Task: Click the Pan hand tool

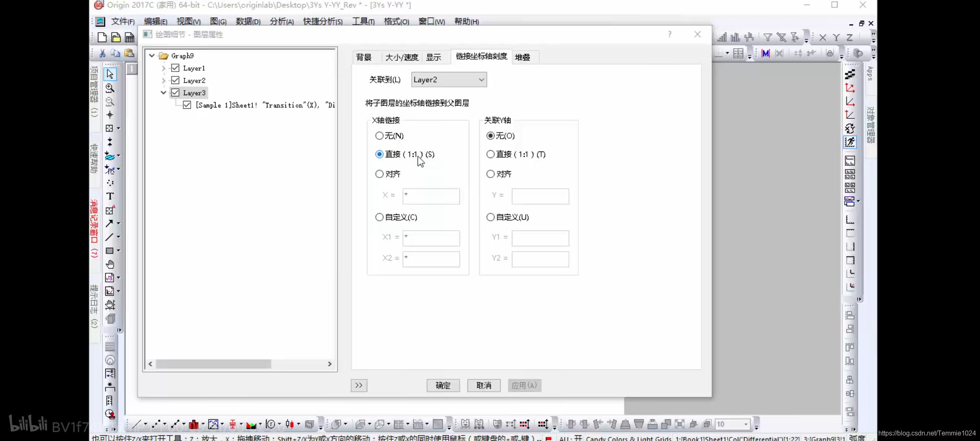Action: coord(110,264)
